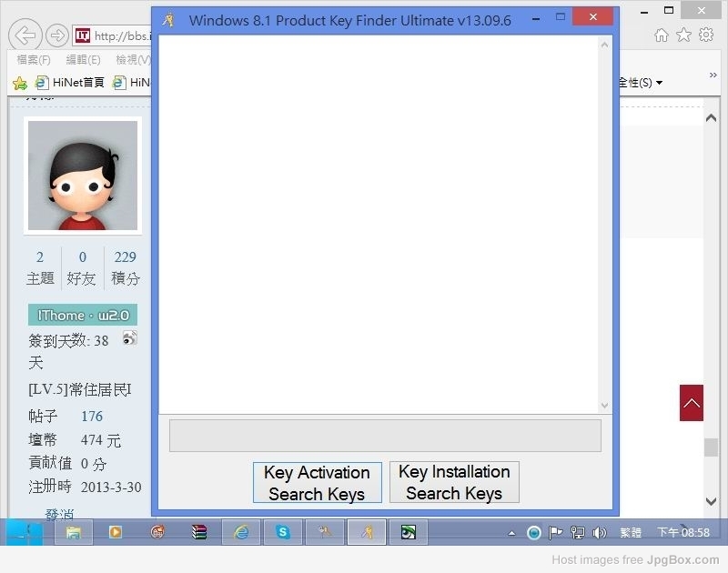Image resolution: width=728 pixels, height=573 pixels.
Task: Open Skype from the taskbar
Action: pos(283,532)
